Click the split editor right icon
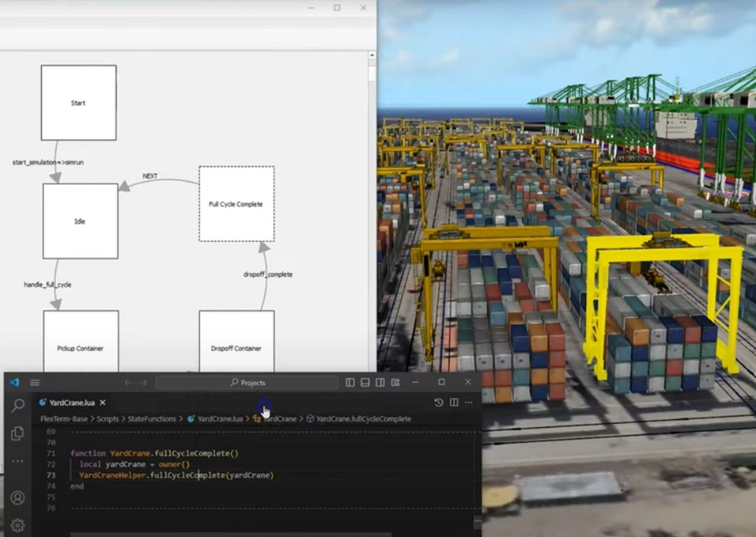 point(454,403)
